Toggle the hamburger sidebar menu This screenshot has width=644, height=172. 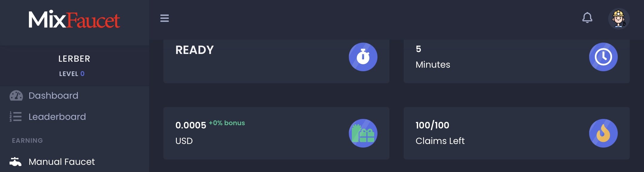165,18
